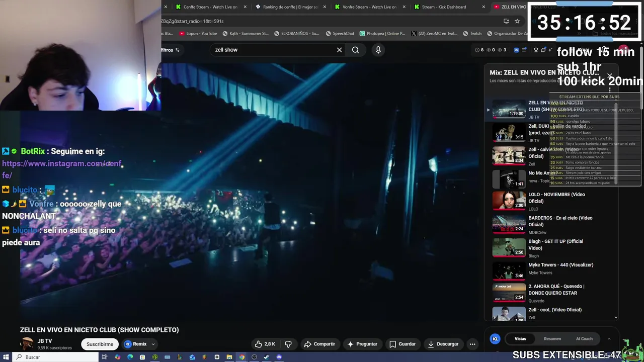Click the magnifier search button beside zell show

pos(356,50)
